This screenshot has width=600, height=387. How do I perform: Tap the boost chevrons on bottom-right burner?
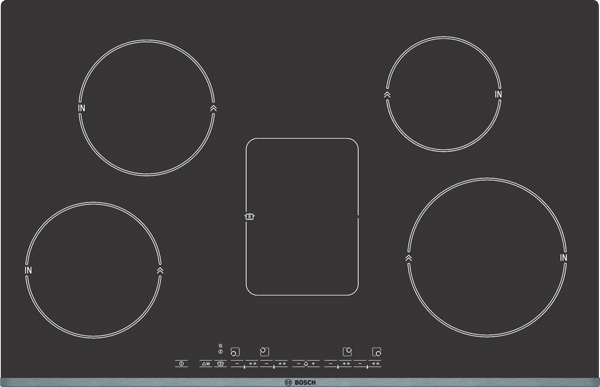point(409,258)
